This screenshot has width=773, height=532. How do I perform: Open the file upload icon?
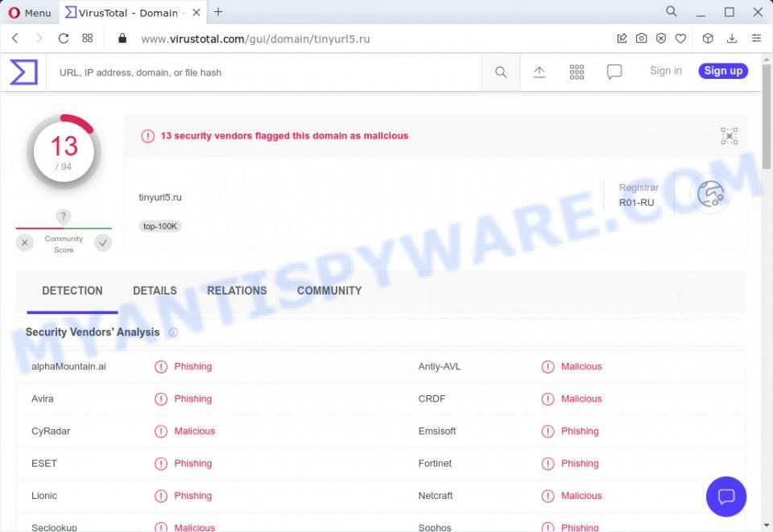[538, 72]
